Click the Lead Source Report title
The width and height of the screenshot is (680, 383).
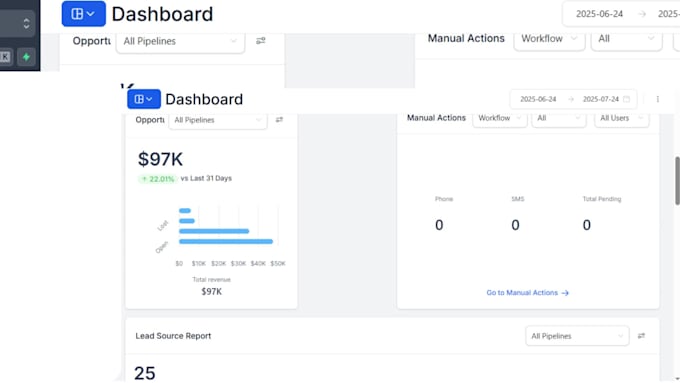173,336
